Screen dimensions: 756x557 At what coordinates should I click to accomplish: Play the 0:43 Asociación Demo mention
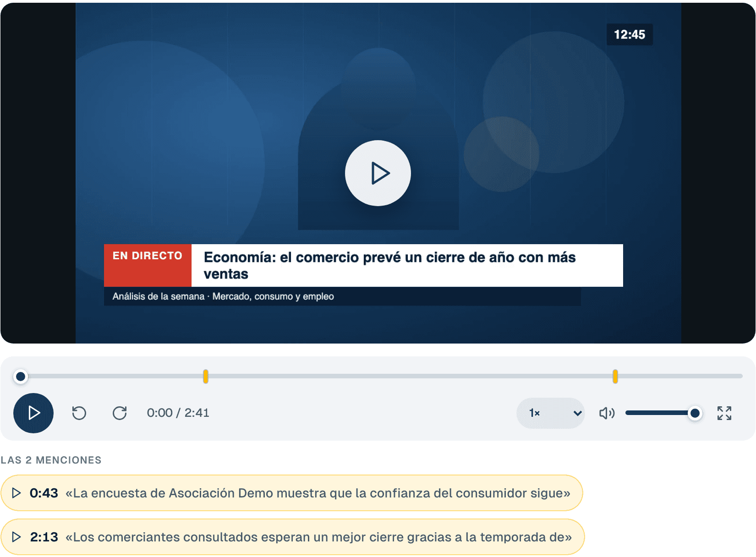click(291, 493)
